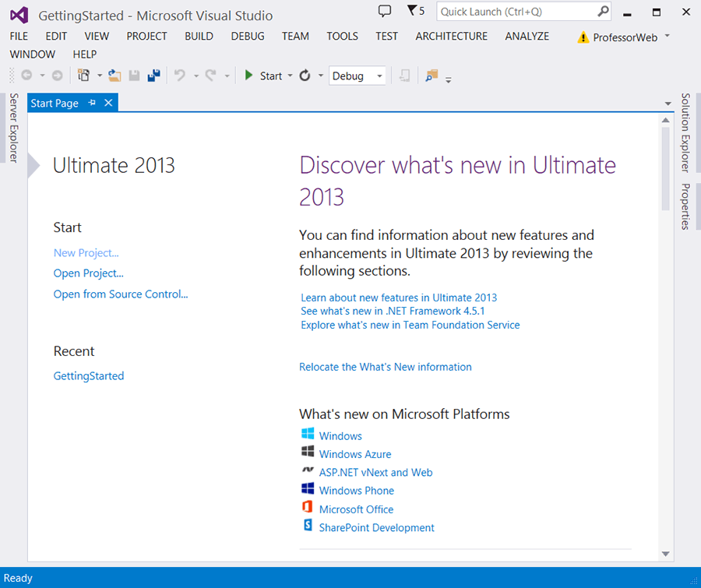This screenshot has width=701, height=588.
Task: Click the New Project... link
Action: coord(86,252)
